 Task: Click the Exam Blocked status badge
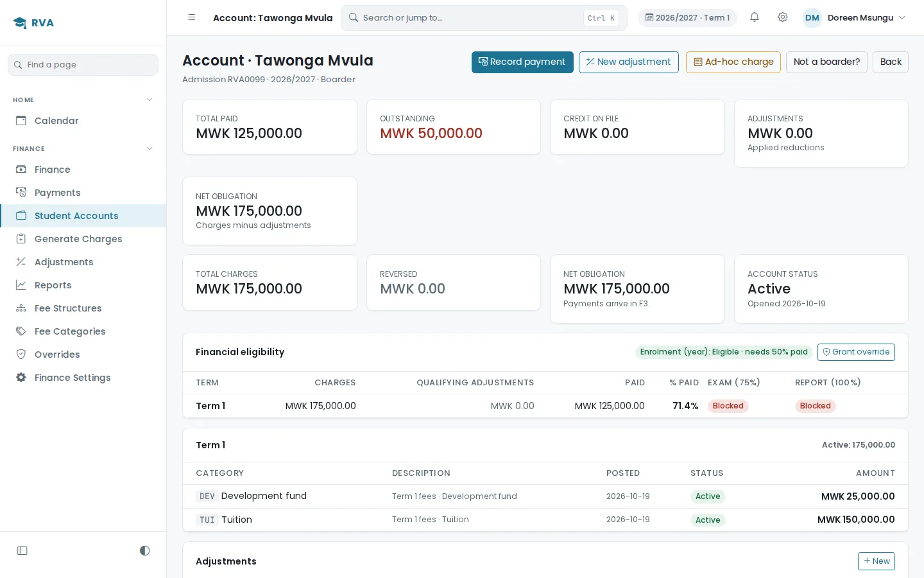[x=728, y=406]
